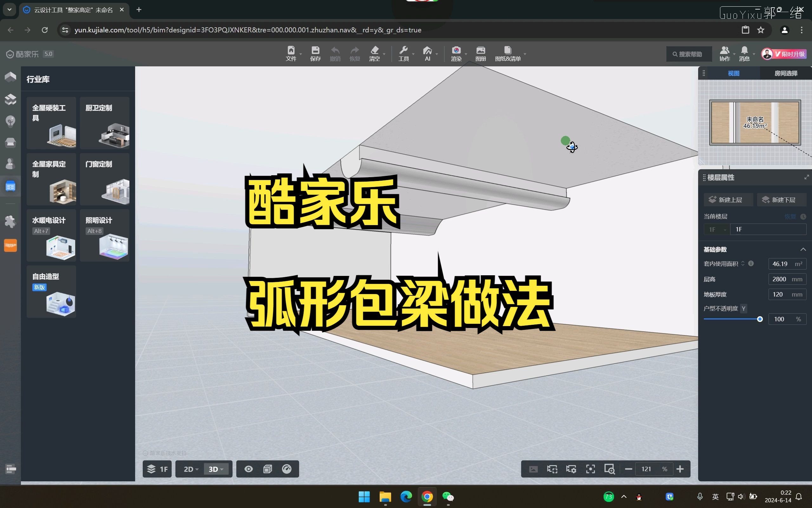Open the 自由造型 category card
Screen dimensions: 812x508
51,292
